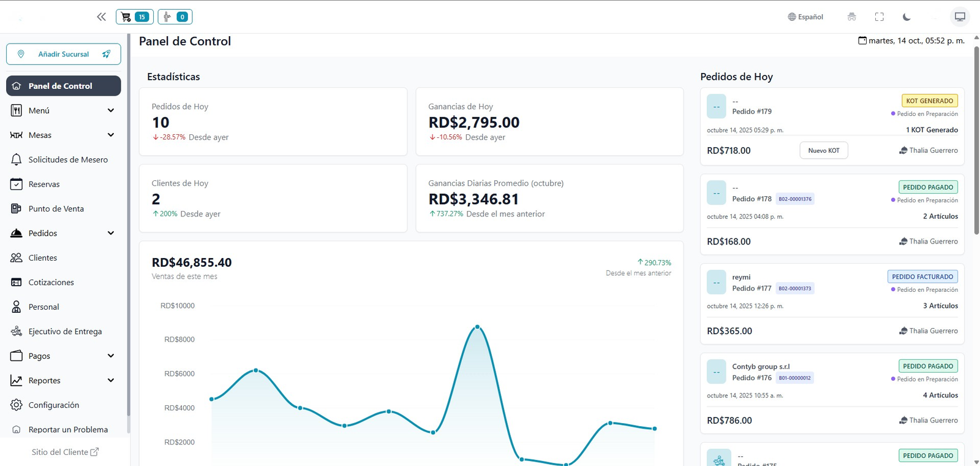Expand the Menú submenu chevron

(111, 110)
